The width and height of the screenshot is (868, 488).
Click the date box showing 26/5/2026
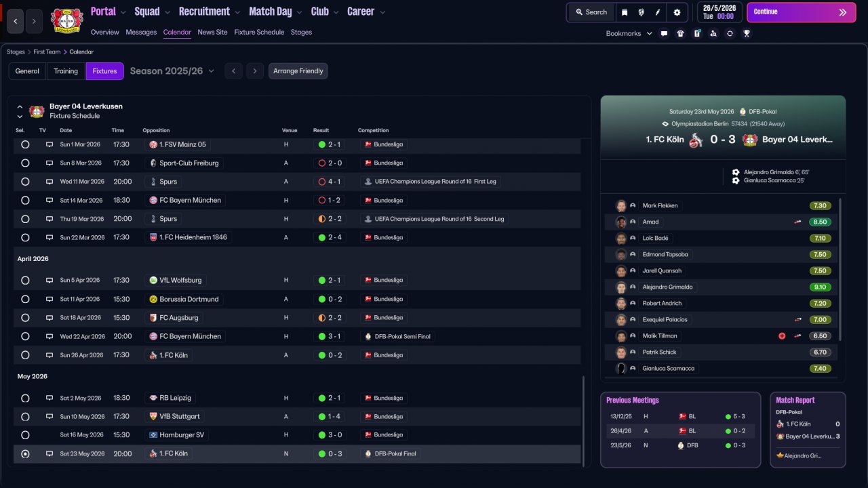coord(719,12)
